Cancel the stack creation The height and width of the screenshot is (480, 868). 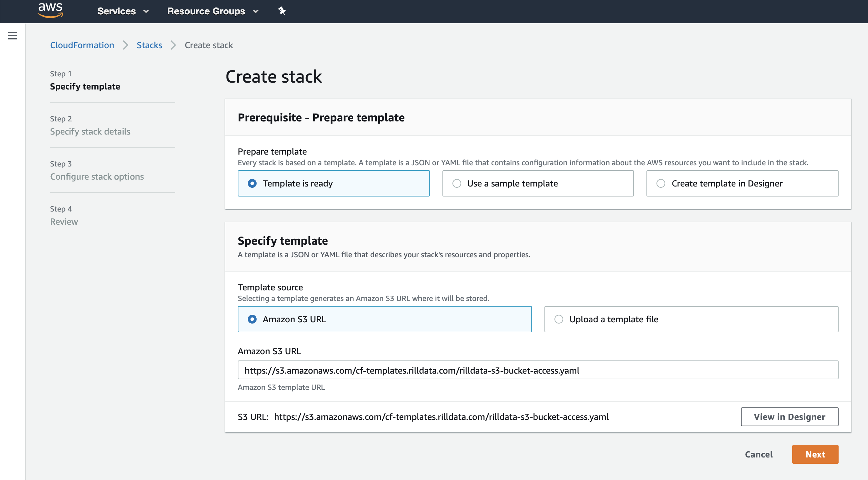pyautogui.click(x=758, y=454)
